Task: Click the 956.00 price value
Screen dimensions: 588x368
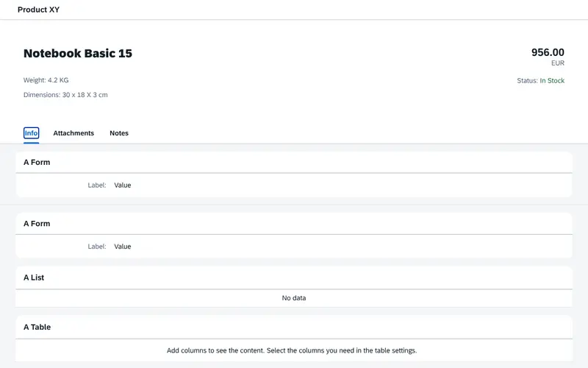Action: pyautogui.click(x=548, y=52)
